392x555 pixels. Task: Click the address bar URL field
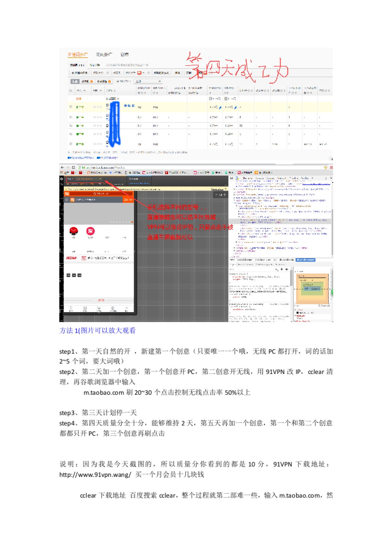coord(200,167)
